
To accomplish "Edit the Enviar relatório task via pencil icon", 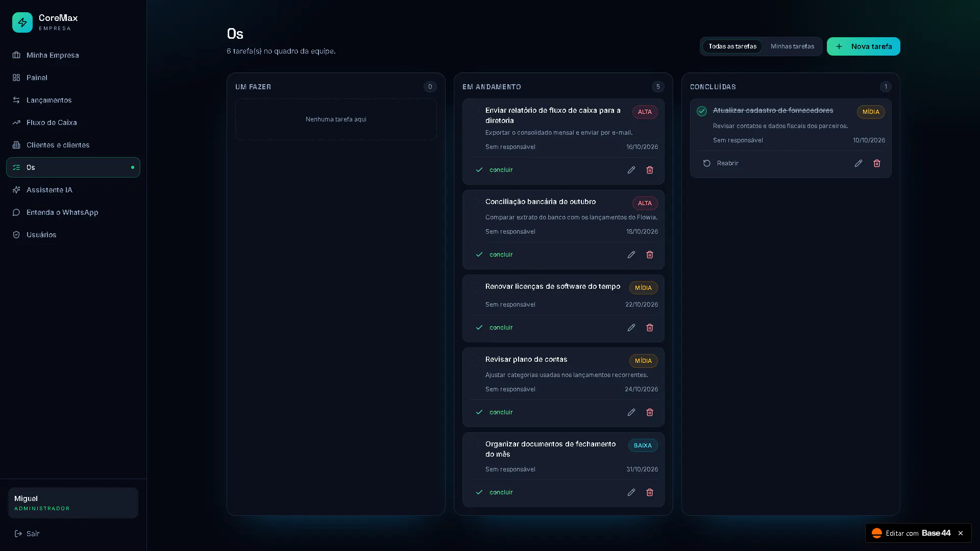I will point(631,170).
